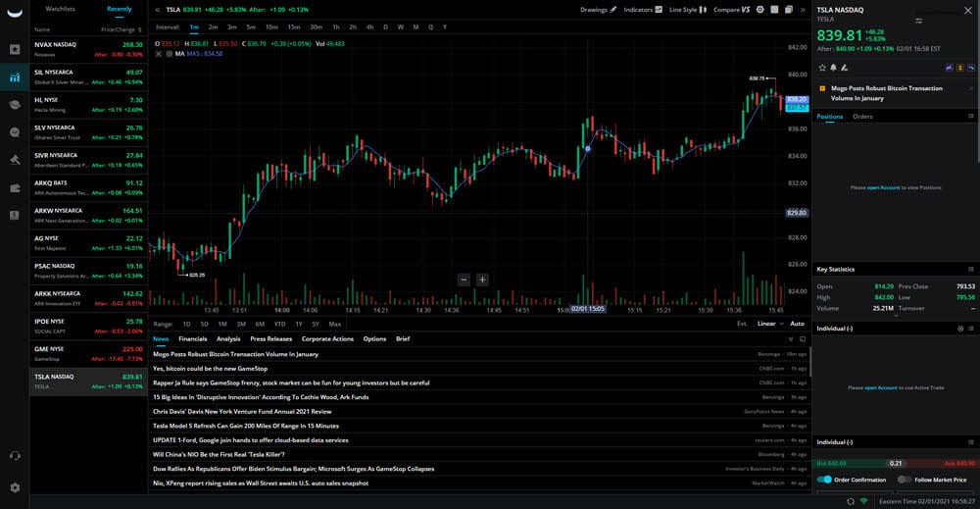This screenshot has height=509, width=980.
Task: Turn off the Order Confirmation switch
Action: (x=824, y=480)
